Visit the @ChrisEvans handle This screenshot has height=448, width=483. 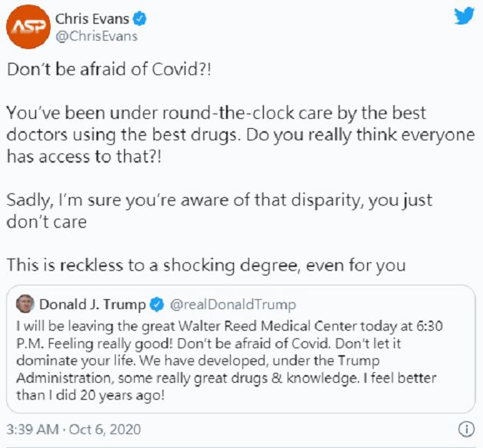click(x=97, y=36)
